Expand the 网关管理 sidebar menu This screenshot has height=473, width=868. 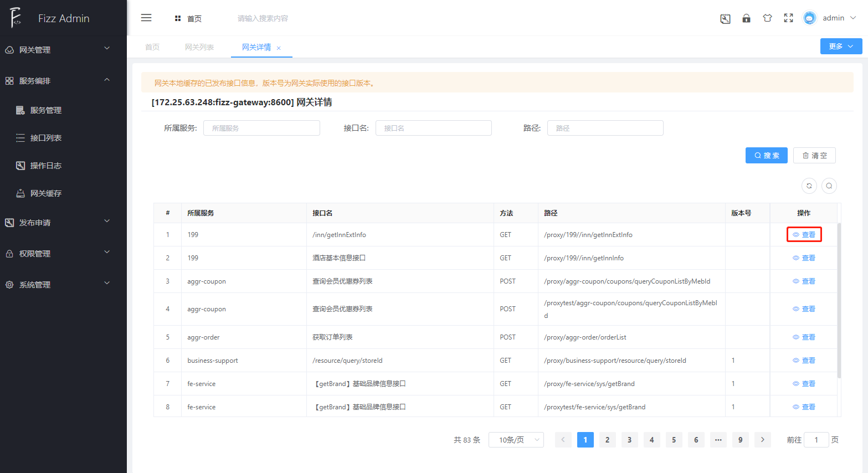(x=63, y=49)
